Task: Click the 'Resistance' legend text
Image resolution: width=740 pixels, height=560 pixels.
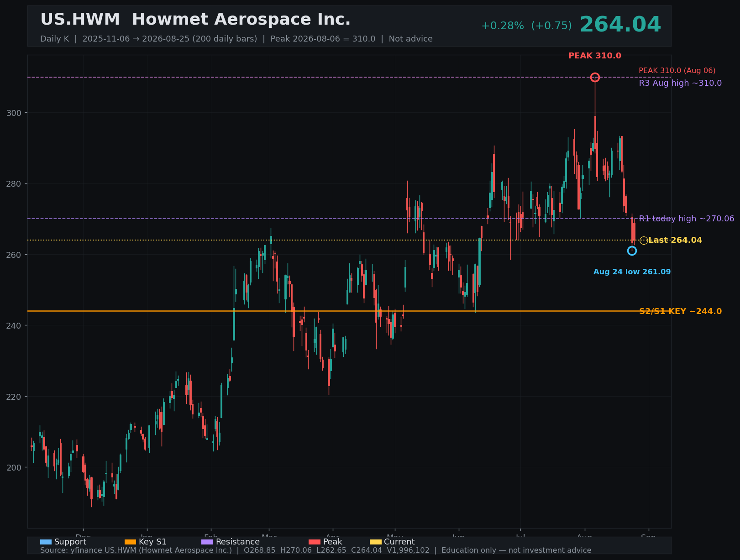Action: 237,542
